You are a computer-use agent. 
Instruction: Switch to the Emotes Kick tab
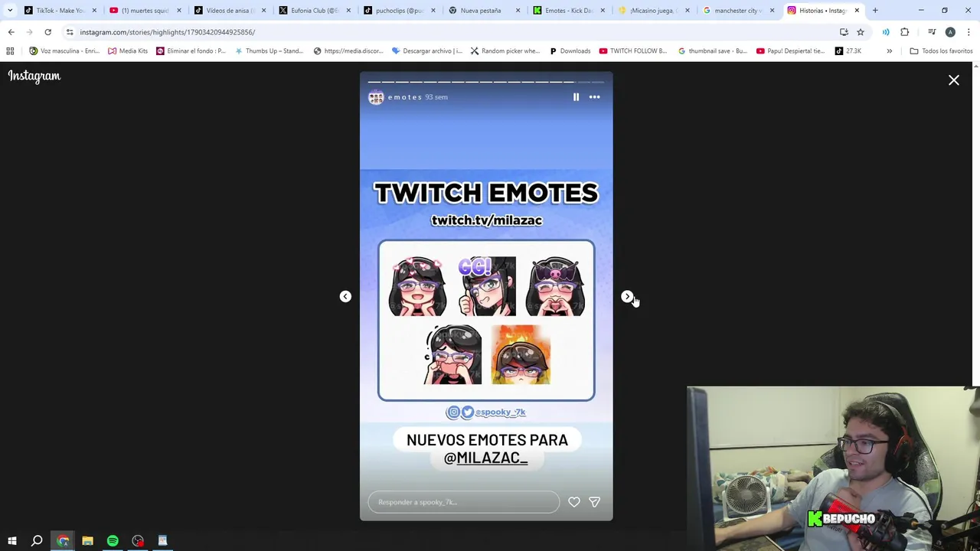click(x=568, y=11)
